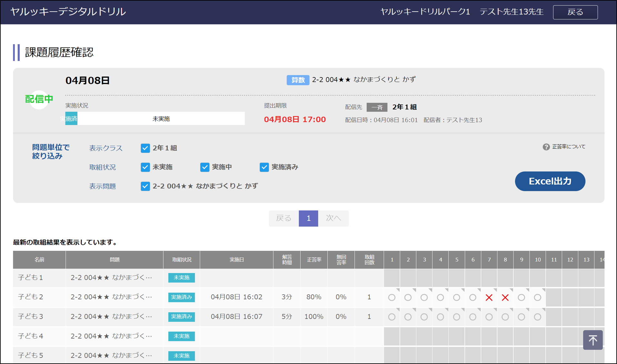Uncheck the 表示問題 2-2 004 checkbox
The image size is (617, 364).
coord(145,186)
